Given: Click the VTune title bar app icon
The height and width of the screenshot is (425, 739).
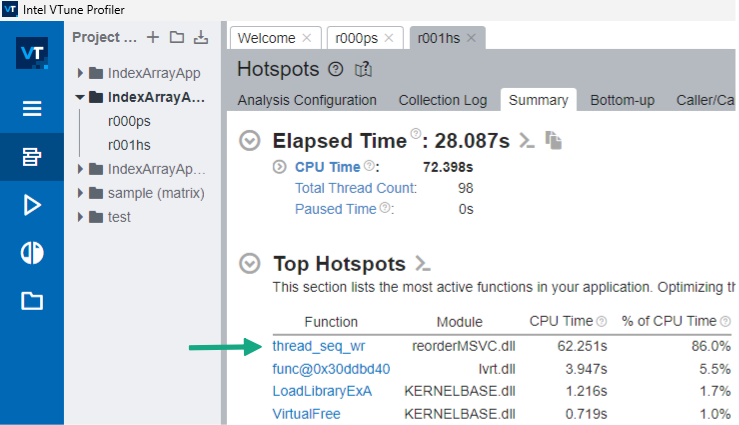Looking at the screenshot, I should [x=10, y=9].
